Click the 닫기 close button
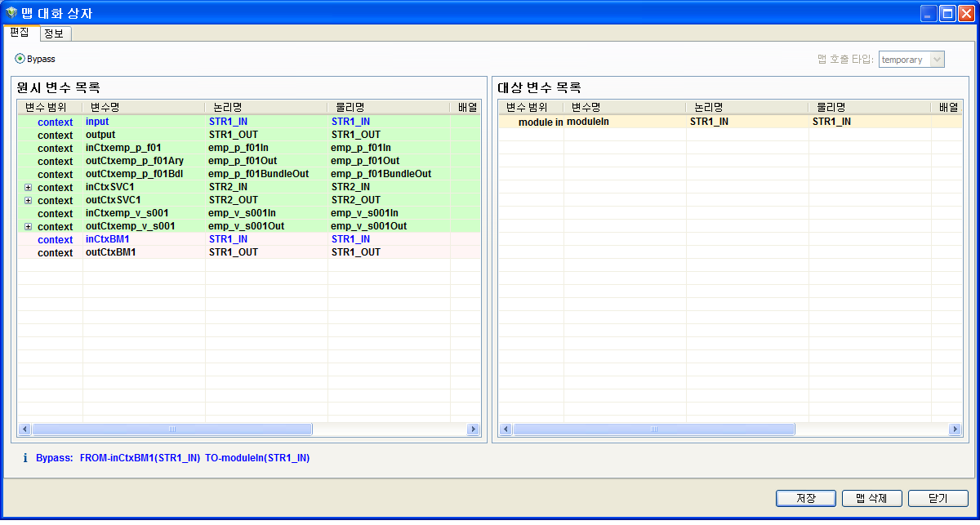The width and height of the screenshot is (980, 525). pyautogui.click(x=938, y=498)
